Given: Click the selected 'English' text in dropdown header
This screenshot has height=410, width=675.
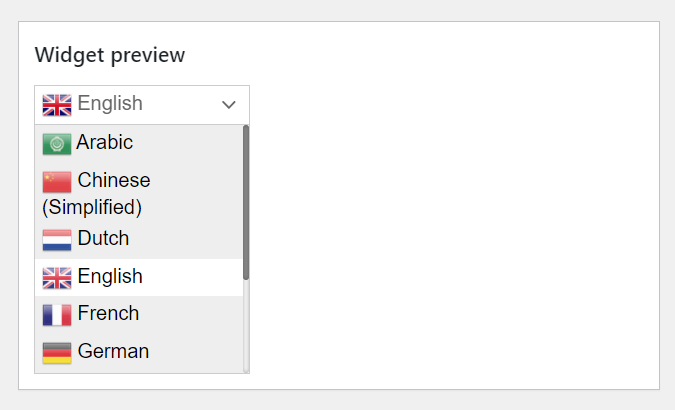Looking at the screenshot, I should click(110, 104).
